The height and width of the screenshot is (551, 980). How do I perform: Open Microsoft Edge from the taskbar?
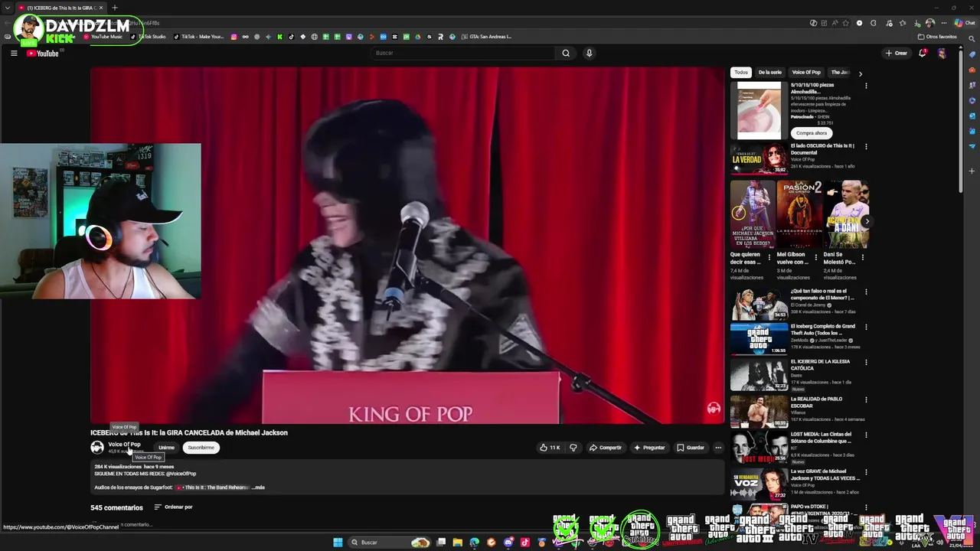[x=474, y=543]
